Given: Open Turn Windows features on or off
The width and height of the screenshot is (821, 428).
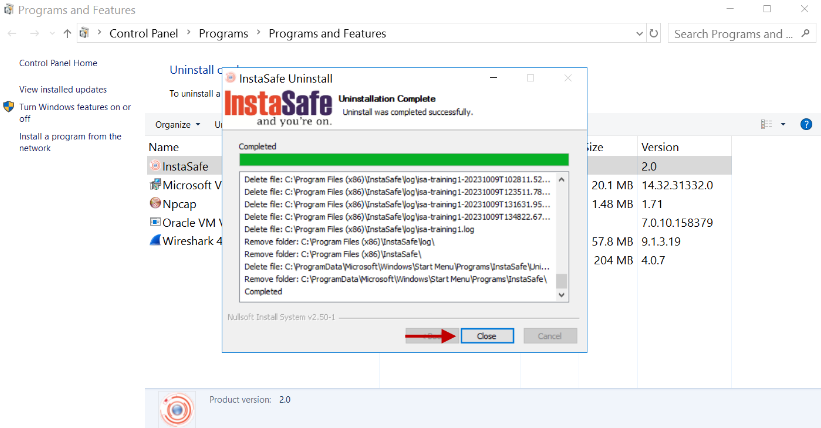Looking at the screenshot, I should point(75,113).
